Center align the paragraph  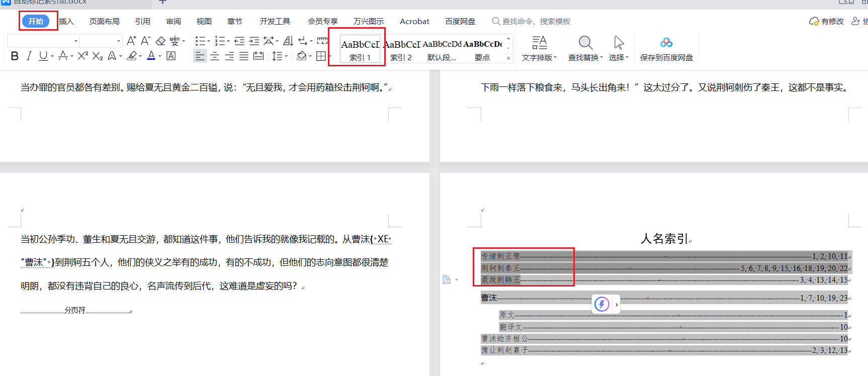(215, 56)
